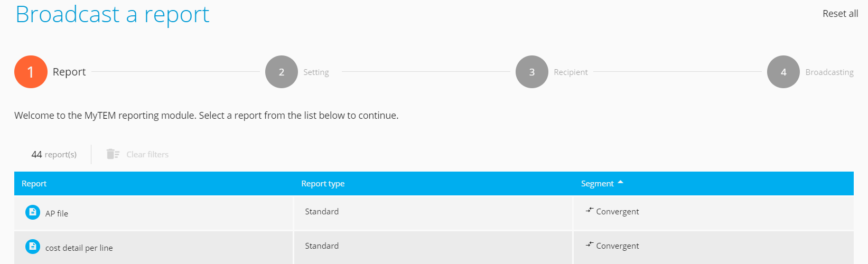
Task: Sort by the Segment column header
Action: point(597,184)
